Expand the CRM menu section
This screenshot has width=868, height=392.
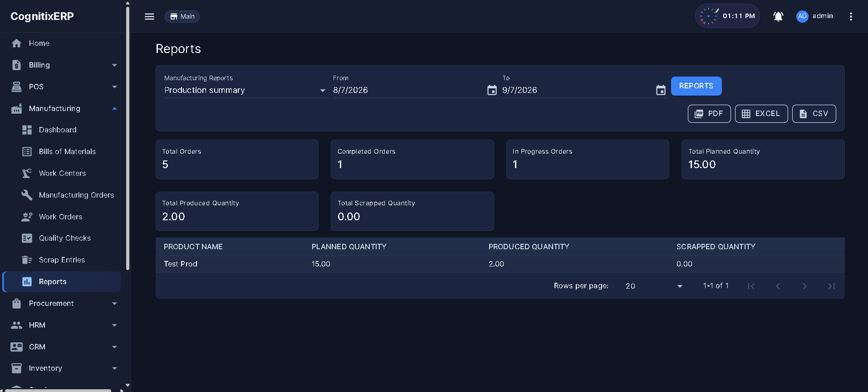114,347
